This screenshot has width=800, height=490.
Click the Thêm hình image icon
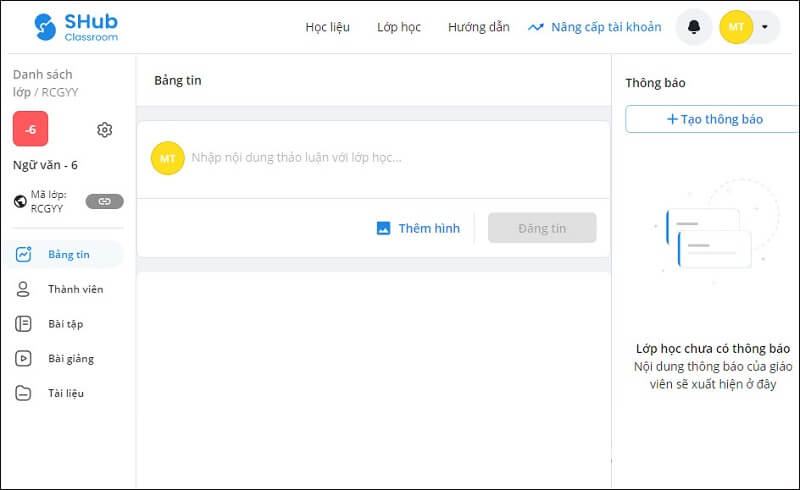383,228
